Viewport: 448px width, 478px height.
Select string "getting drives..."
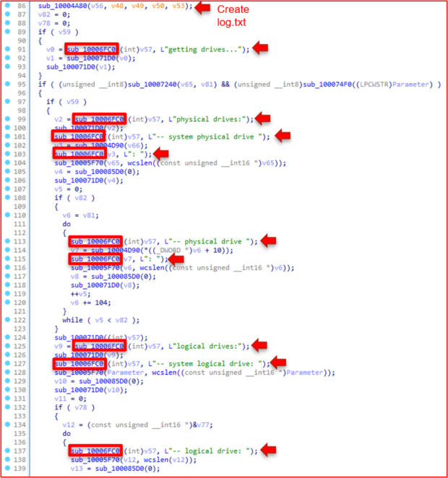pos(203,49)
